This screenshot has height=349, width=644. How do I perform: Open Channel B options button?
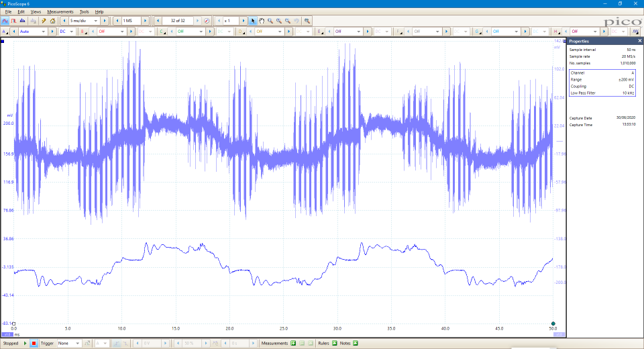coord(83,32)
